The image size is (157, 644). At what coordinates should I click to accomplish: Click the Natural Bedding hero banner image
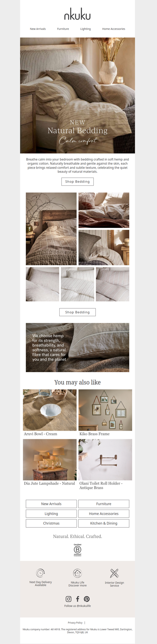[x=78, y=95]
